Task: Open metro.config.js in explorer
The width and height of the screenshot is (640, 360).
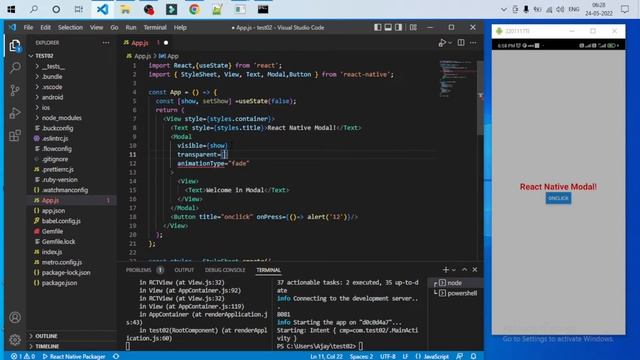Action: [62, 262]
